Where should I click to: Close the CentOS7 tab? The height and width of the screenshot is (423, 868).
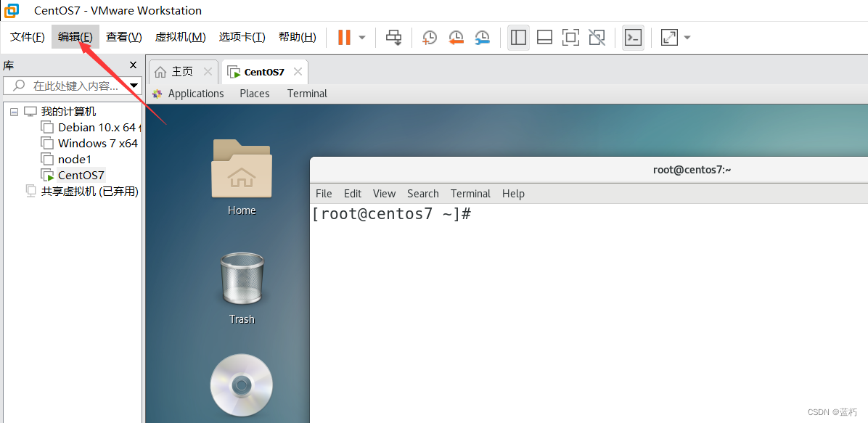[x=298, y=71]
